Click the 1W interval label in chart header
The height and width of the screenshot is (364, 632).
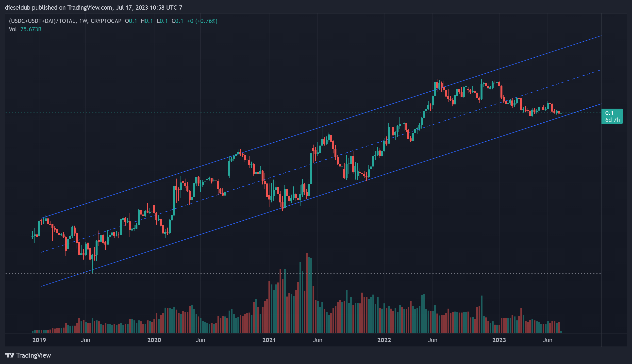point(83,21)
